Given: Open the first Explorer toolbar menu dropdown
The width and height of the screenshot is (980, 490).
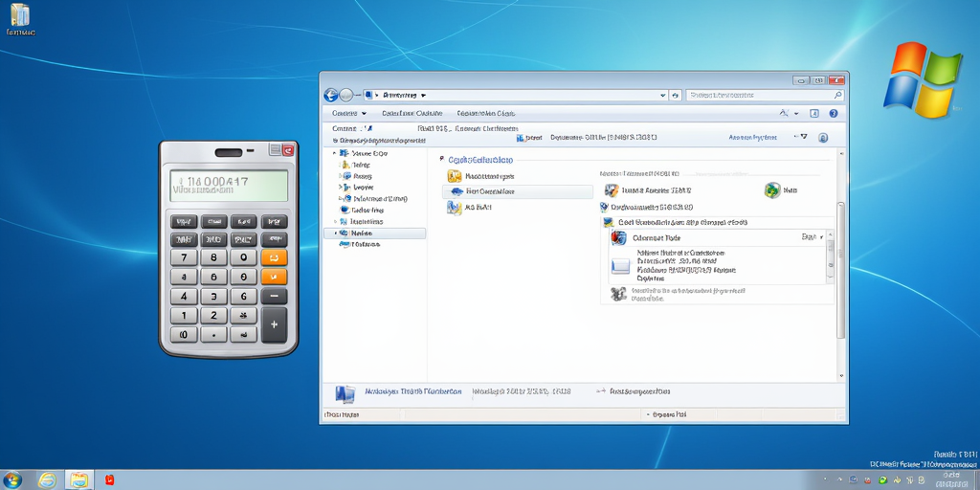Looking at the screenshot, I should (349, 113).
